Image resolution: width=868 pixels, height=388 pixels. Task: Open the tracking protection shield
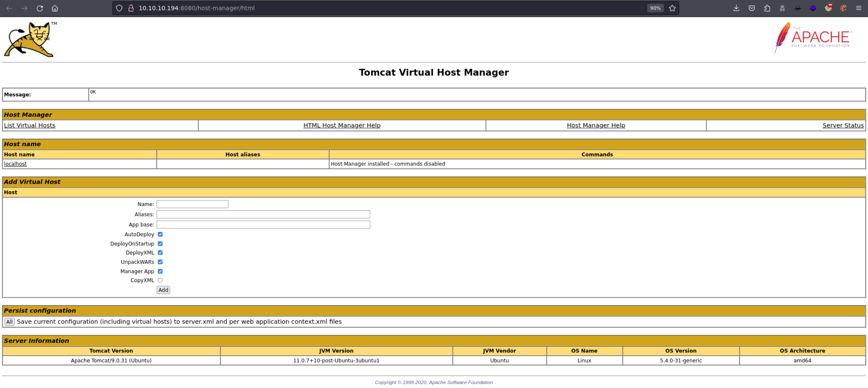[119, 8]
